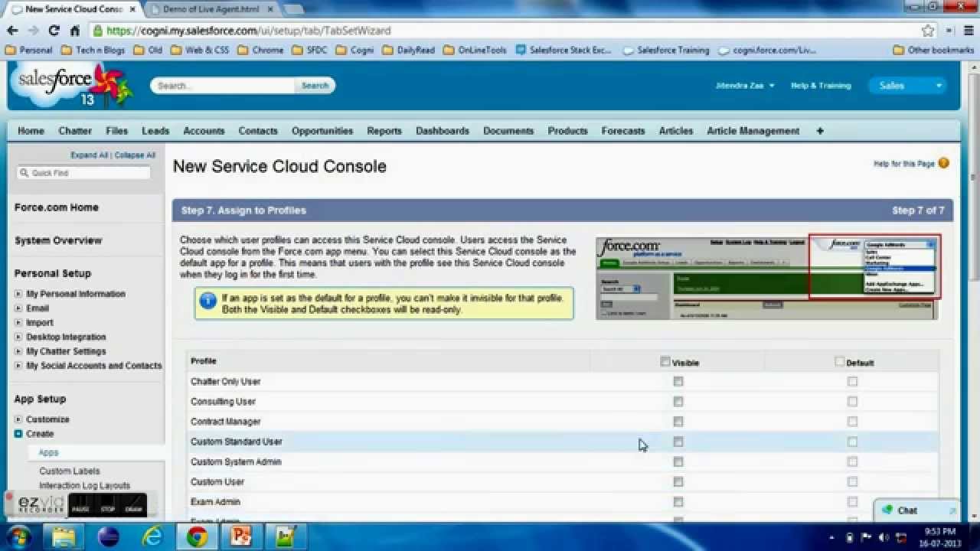
Task: Open the Home tab
Action: (x=31, y=131)
